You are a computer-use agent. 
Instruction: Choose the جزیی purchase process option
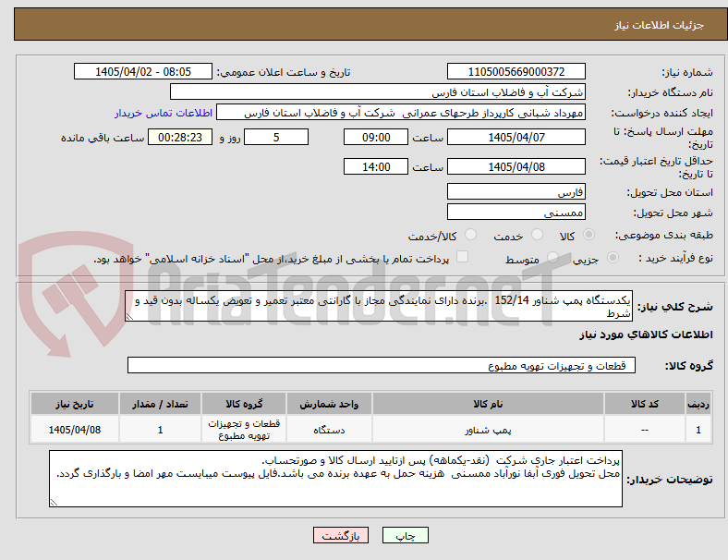click(613, 258)
